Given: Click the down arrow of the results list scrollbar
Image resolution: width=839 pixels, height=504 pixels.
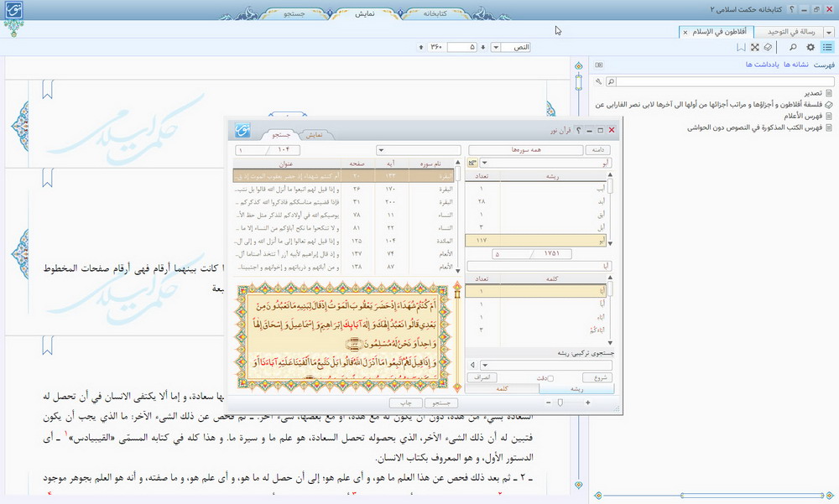Looking at the screenshot, I should click(457, 271).
